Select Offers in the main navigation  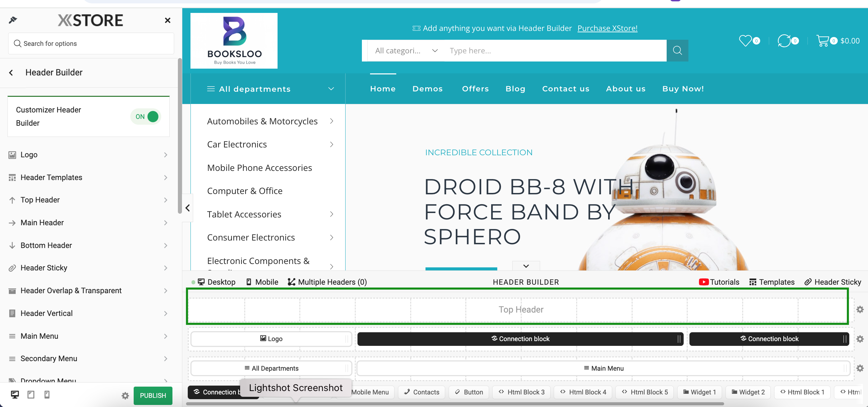pos(475,89)
